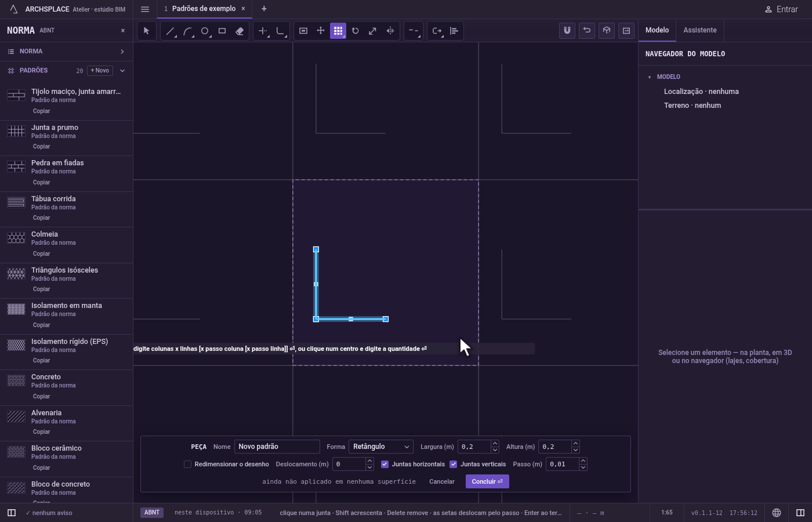Click Entrar to sign in
Viewport: 812px width, 522px height.
point(781,9)
